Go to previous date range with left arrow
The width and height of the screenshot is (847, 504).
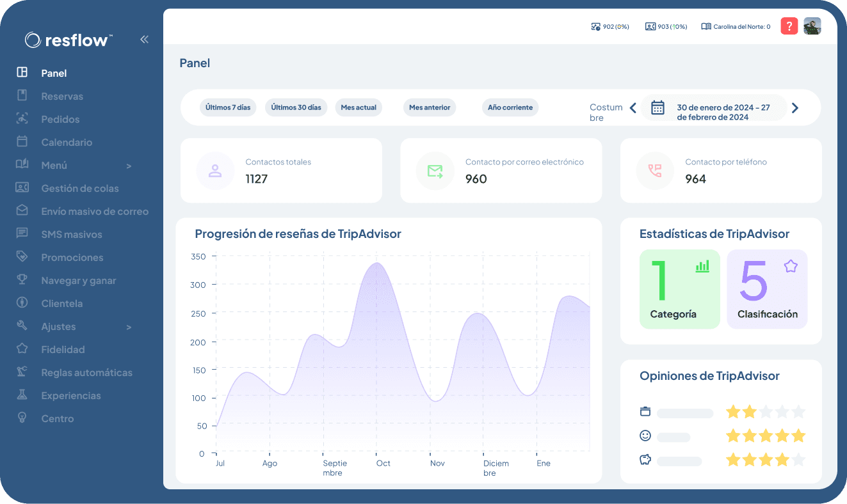[x=633, y=107]
